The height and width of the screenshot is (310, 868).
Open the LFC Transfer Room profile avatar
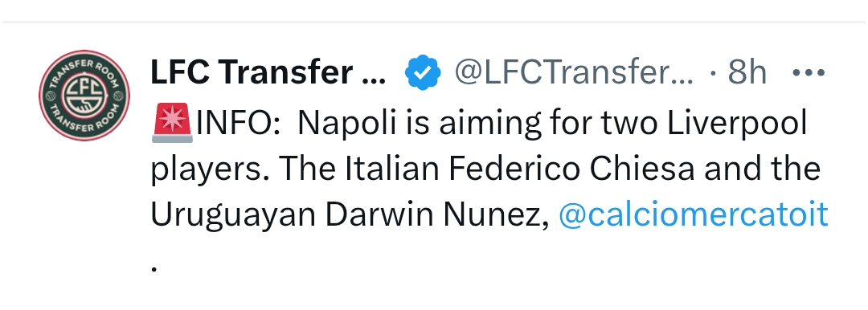click(x=84, y=95)
